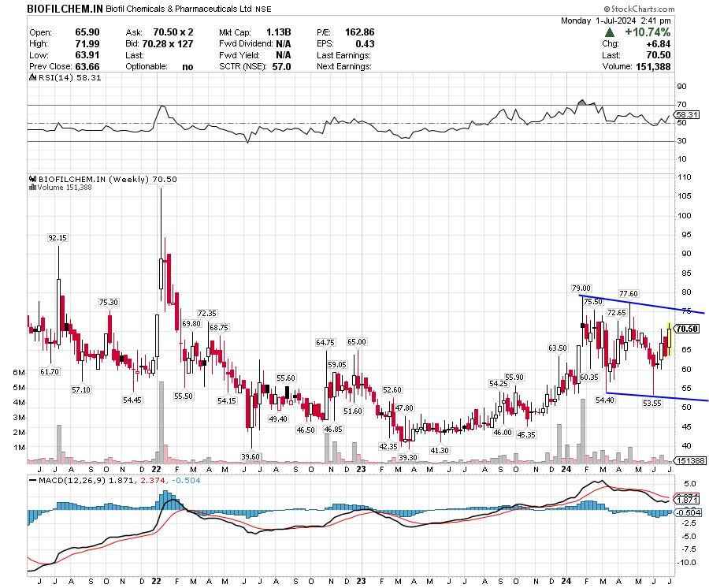Image resolution: width=709 pixels, height=588 pixels.
Task: Click the candlestick icon beside BIOFILCHEM.IN (Weekly)
Action: click(32, 179)
